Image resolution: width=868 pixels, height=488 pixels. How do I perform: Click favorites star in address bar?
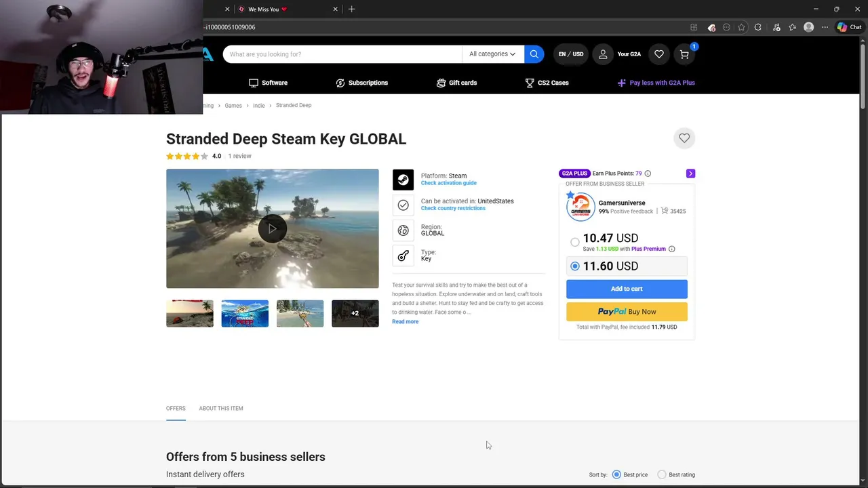pos(741,27)
